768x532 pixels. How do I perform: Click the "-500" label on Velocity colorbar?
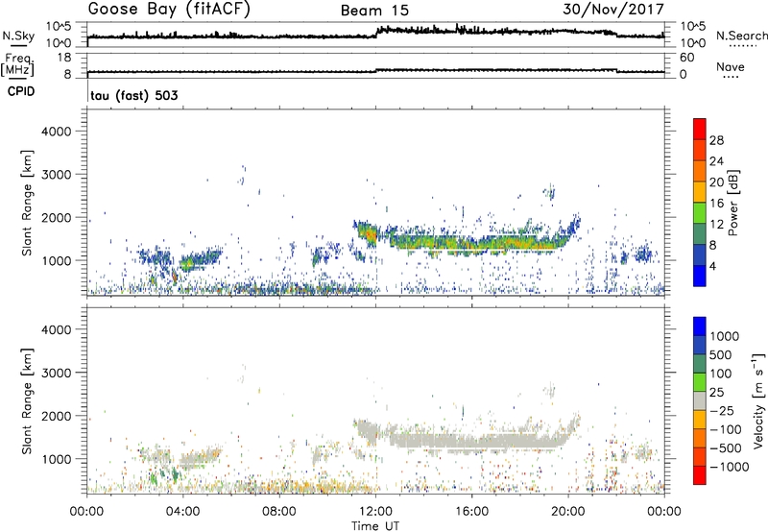726,447
